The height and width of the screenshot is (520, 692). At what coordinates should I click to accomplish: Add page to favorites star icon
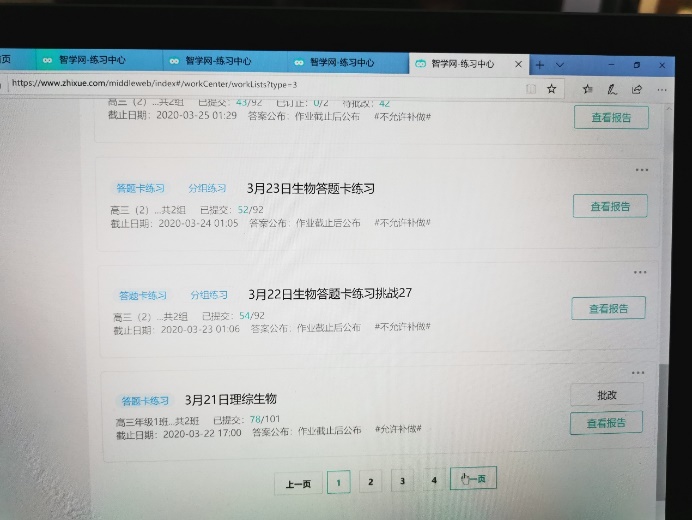point(552,89)
